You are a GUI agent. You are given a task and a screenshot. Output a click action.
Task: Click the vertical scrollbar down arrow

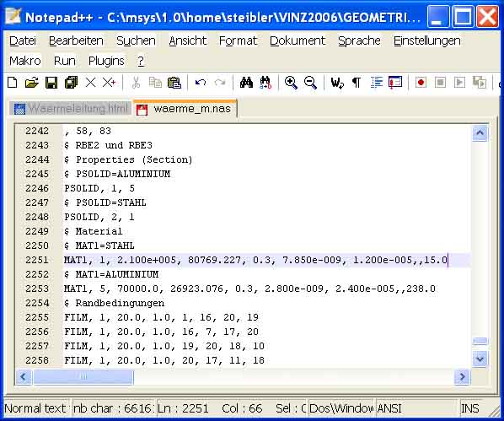coord(480,359)
